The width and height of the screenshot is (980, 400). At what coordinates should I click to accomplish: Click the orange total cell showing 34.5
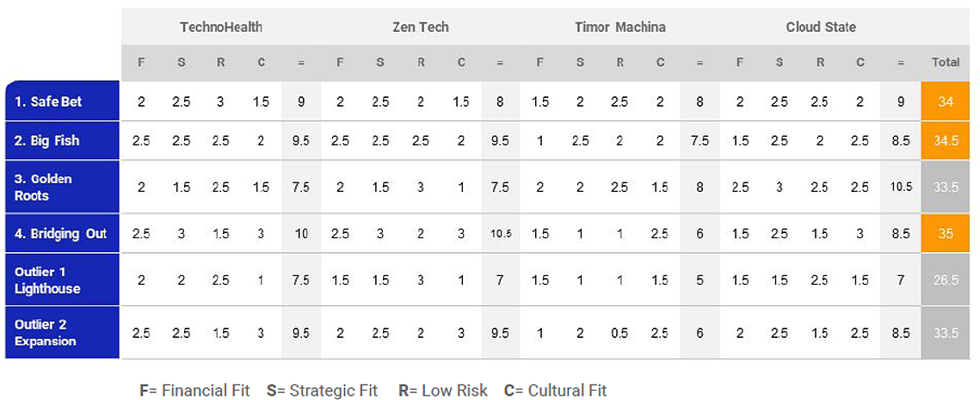(x=946, y=140)
